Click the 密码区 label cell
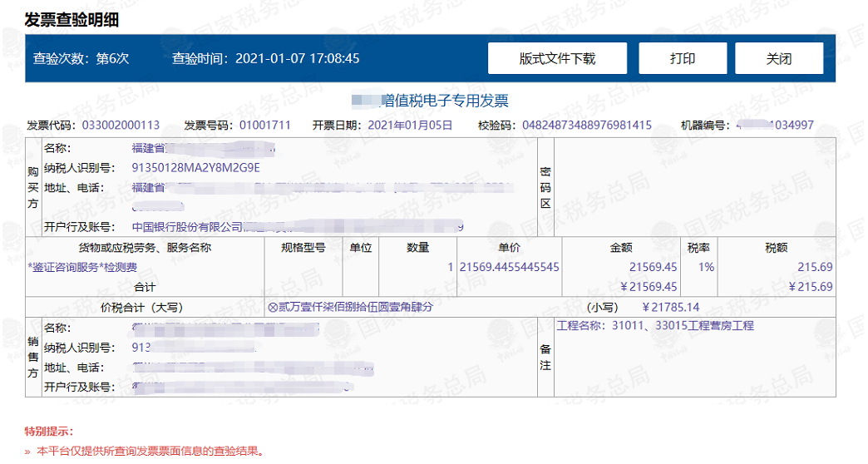868x464 pixels. tap(545, 188)
